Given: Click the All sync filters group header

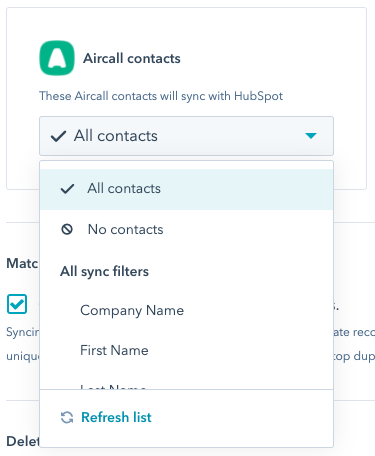Looking at the screenshot, I should click(104, 271).
